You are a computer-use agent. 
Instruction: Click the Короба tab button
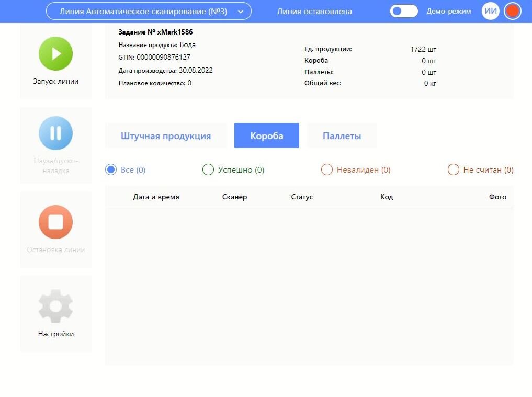(266, 135)
